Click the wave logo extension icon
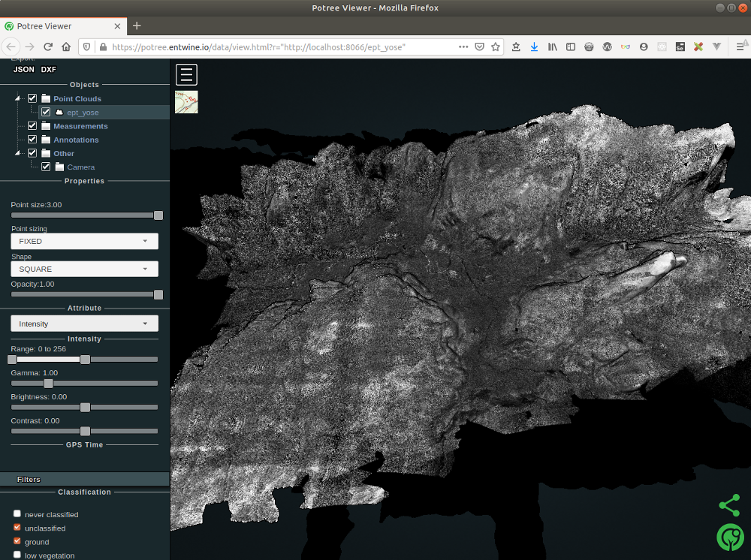751x560 pixels. click(x=608, y=47)
